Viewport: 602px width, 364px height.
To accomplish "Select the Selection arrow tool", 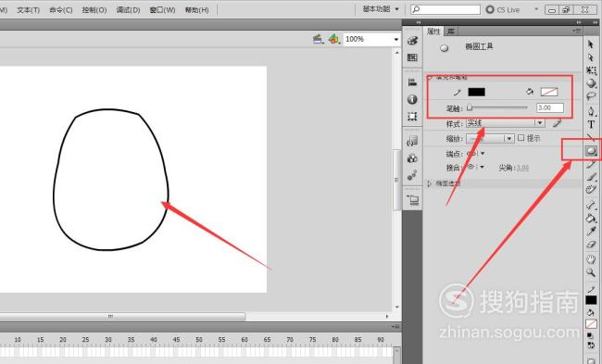I will click(x=591, y=44).
